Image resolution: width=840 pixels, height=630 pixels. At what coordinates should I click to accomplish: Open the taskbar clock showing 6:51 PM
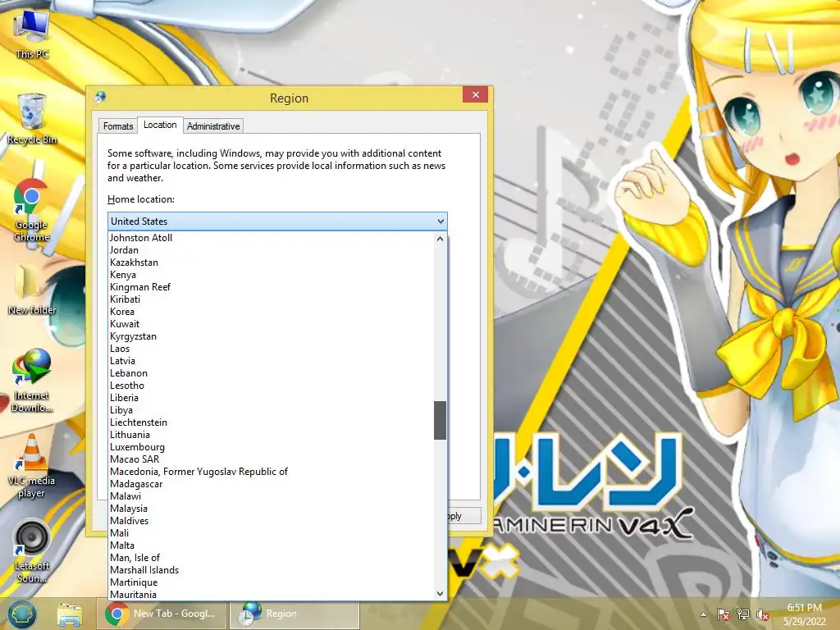point(804,614)
